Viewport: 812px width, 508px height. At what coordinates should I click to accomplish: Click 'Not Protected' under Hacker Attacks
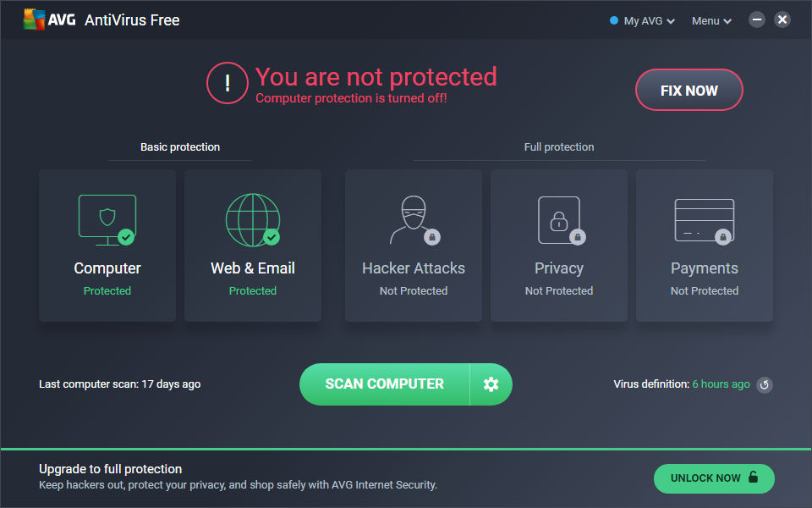click(x=414, y=290)
